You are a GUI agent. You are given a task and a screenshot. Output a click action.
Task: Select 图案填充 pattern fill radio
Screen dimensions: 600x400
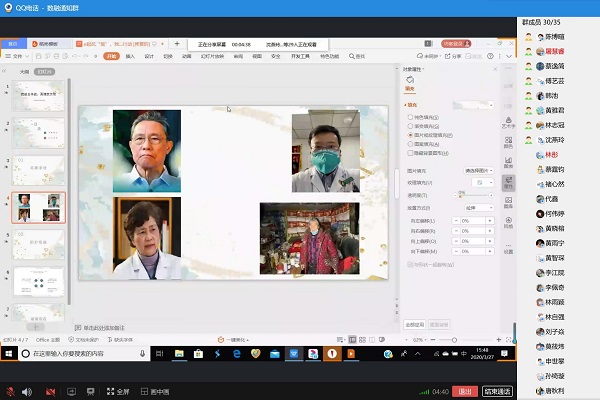(410, 144)
